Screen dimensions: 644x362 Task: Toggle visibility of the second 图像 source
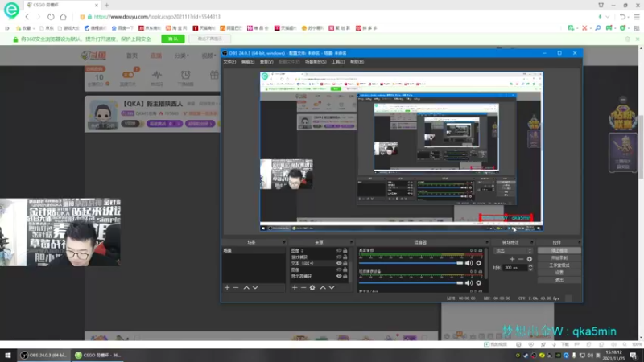[x=339, y=269]
